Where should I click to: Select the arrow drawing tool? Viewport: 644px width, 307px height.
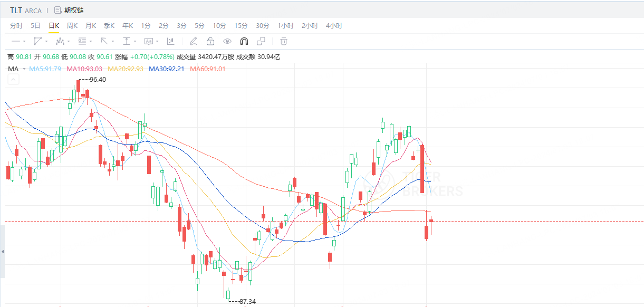coord(104,41)
